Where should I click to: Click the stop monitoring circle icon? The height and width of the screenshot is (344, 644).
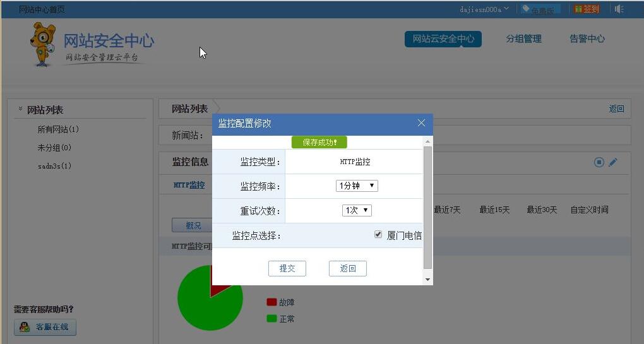click(599, 162)
